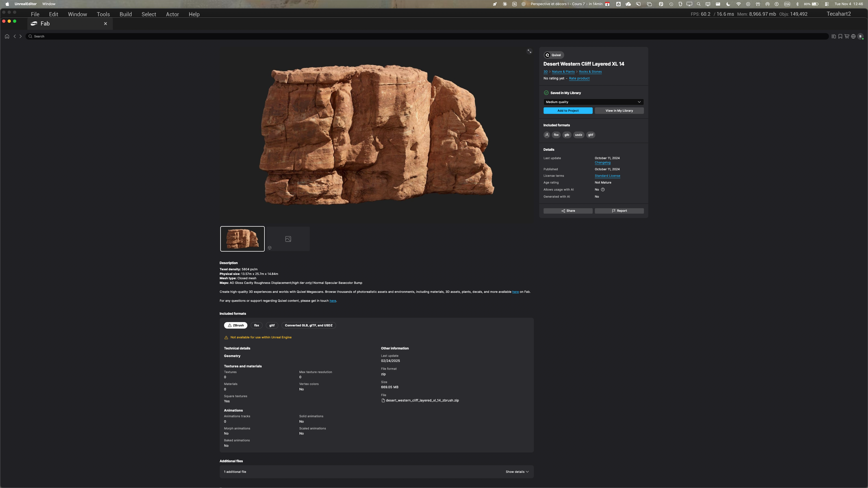Open My Library icon in Fab toolbar
This screenshot has width=868, height=488.
coord(834,36)
